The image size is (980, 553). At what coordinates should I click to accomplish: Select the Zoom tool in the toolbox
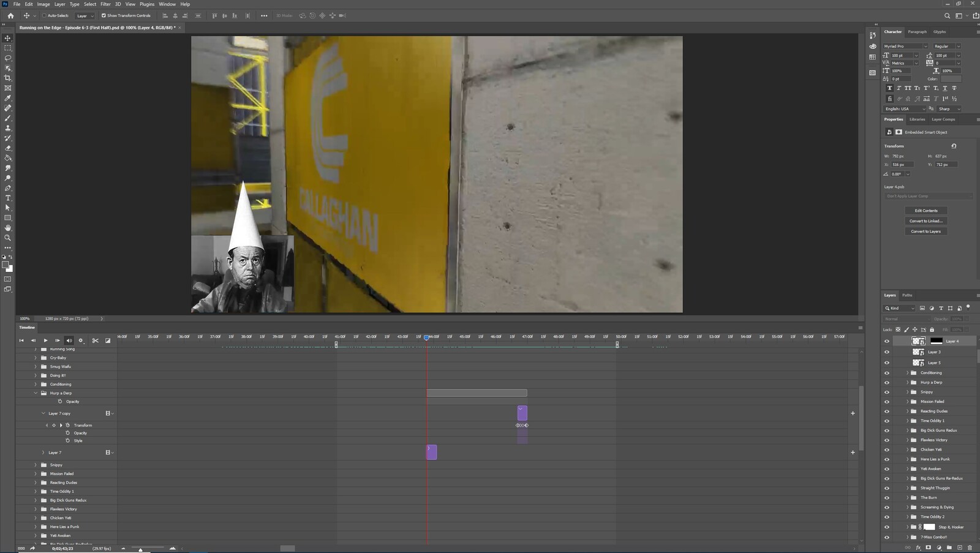tap(8, 238)
